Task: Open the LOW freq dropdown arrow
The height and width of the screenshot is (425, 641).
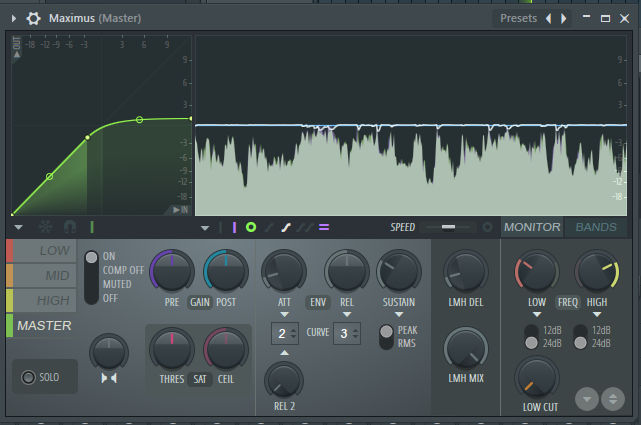Action: point(537,314)
